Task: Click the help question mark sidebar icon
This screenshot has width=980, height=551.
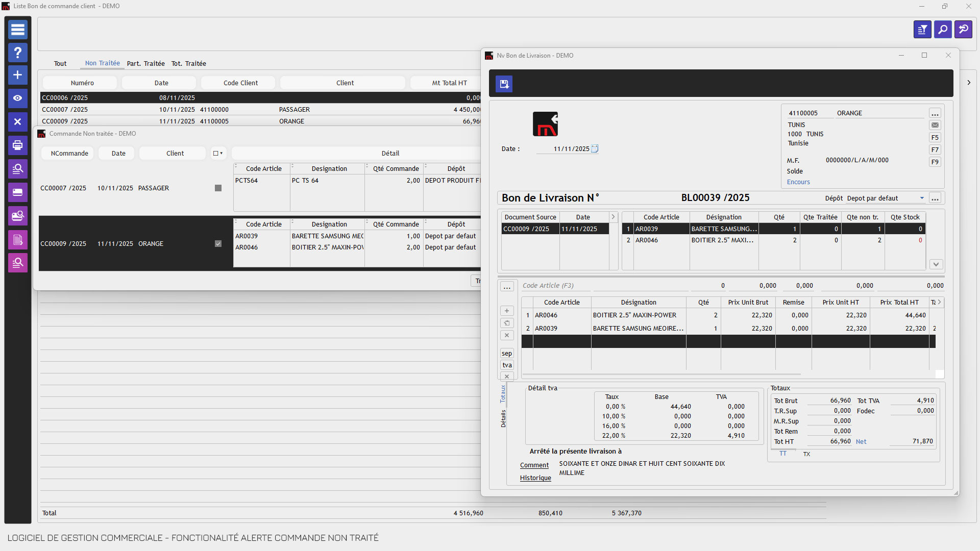Action: [17, 53]
